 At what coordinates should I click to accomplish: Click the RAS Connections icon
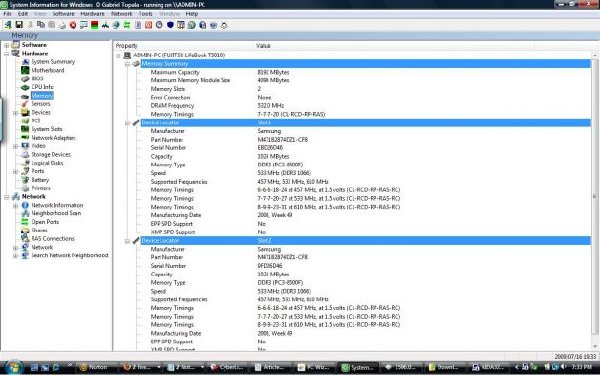[25, 238]
